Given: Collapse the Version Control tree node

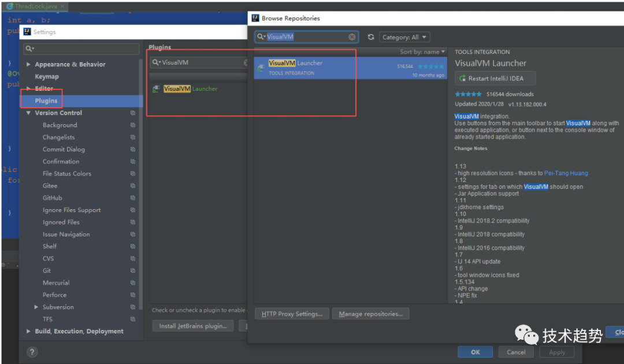Looking at the screenshot, I should [x=28, y=113].
